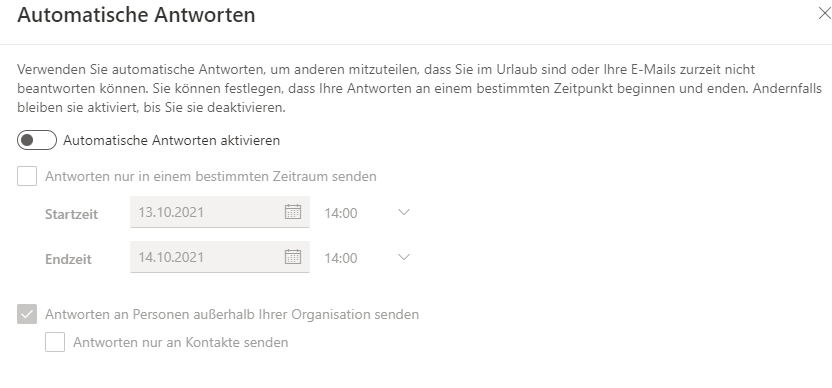Image resolution: width=832 pixels, height=388 pixels.
Task: Select the Endzeit 14:00 time value
Action: coord(341,258)
